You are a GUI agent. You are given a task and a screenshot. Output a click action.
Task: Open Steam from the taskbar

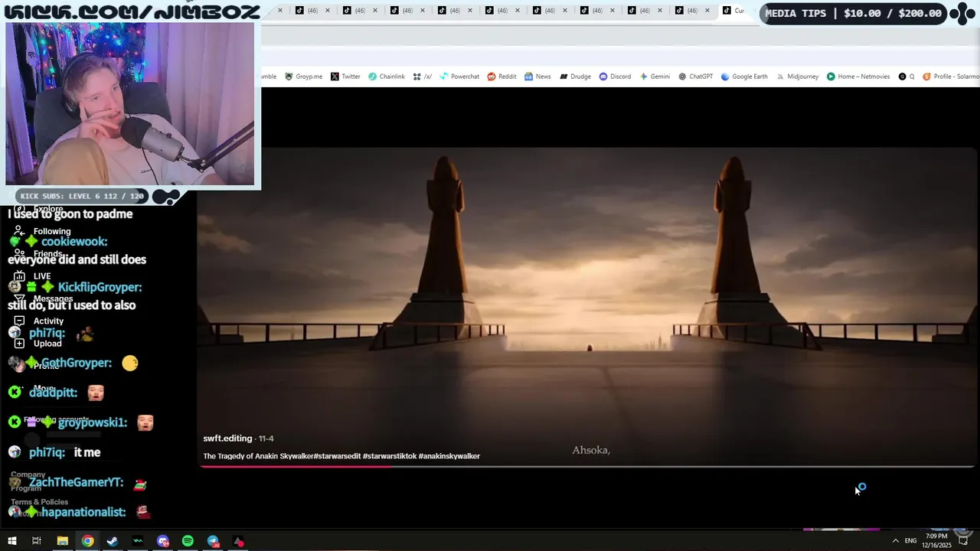click(x=113, y=541)
